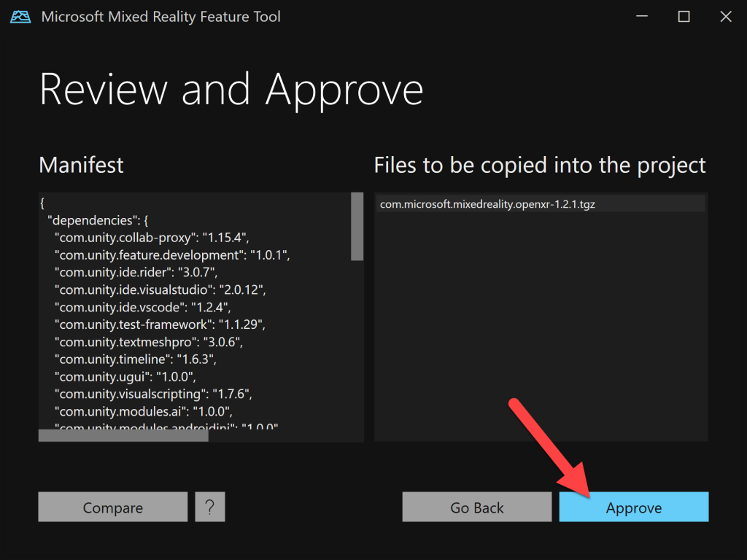Open help via the question mark button
Screen dimensions: 747x560
coord(210,507)
